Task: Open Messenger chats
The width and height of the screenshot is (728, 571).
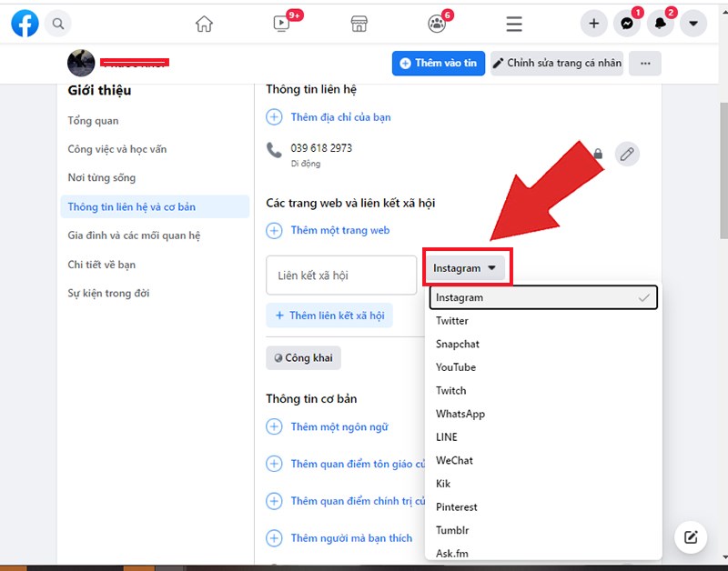Action: click(x=627, y=24)
